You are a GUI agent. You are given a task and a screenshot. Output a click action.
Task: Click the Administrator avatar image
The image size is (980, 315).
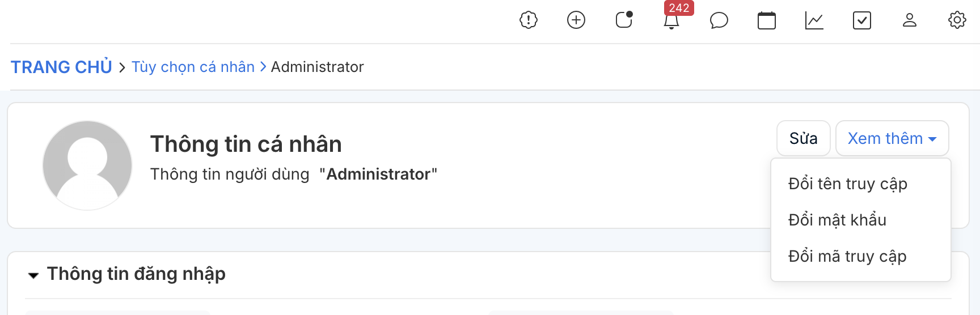87,165
